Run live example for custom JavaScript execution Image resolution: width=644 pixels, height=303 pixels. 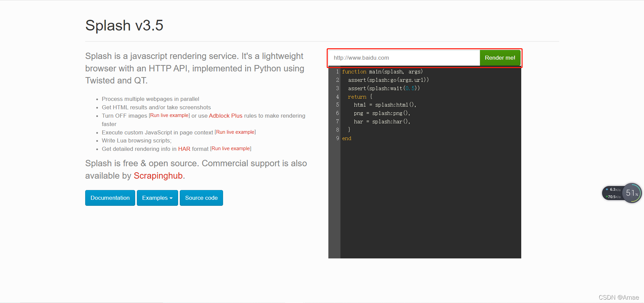(x=235, y=132)
